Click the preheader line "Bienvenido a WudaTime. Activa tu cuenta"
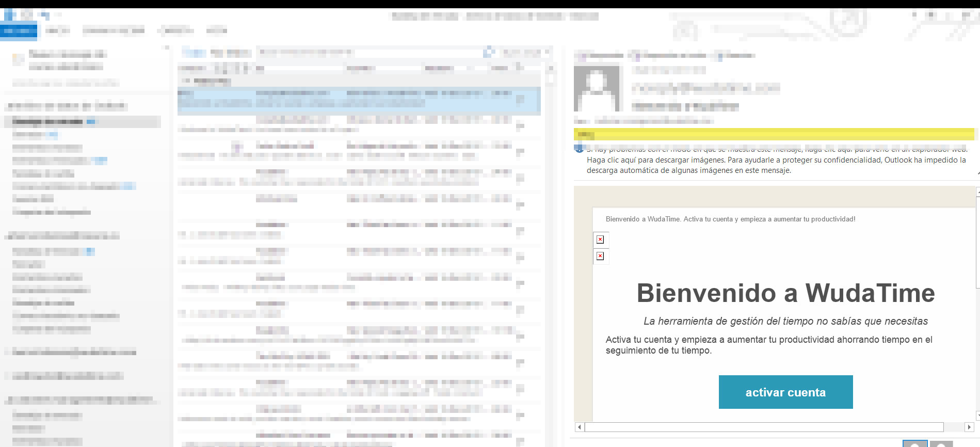 tap(730, 219)
